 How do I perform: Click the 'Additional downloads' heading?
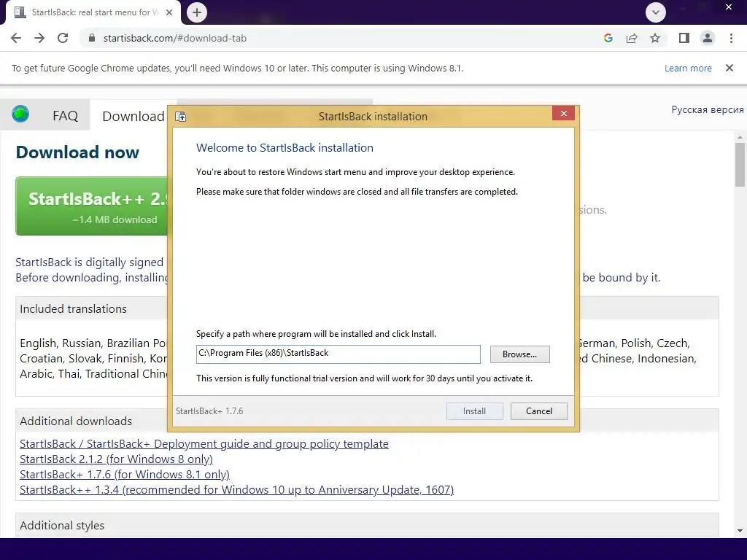point(76,421)
